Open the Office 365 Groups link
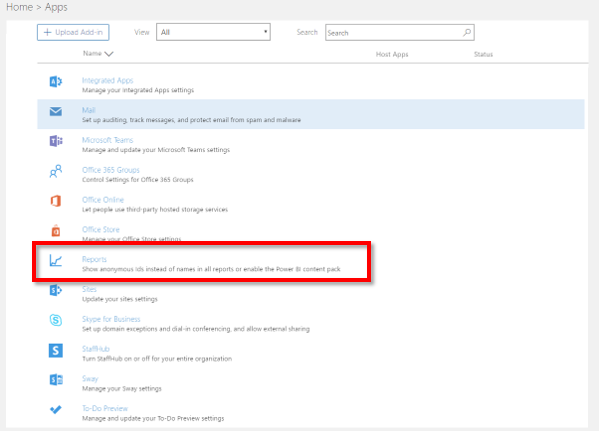 (110, 170)
